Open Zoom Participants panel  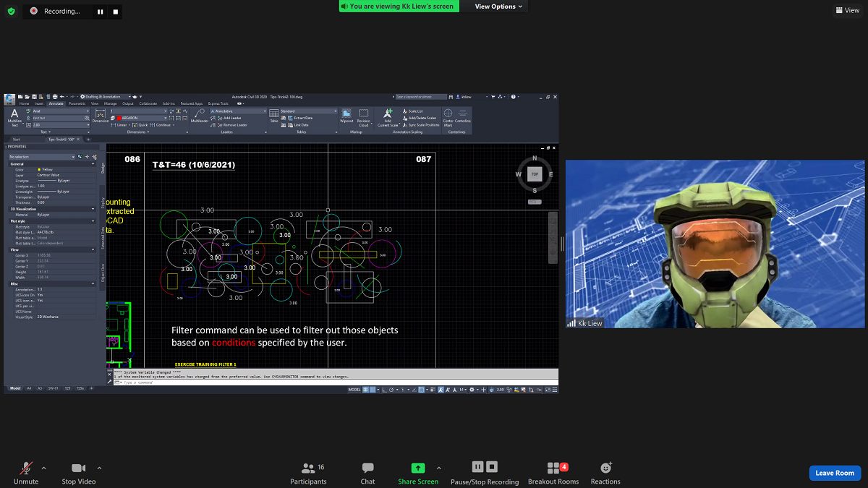tap(308, 474)
